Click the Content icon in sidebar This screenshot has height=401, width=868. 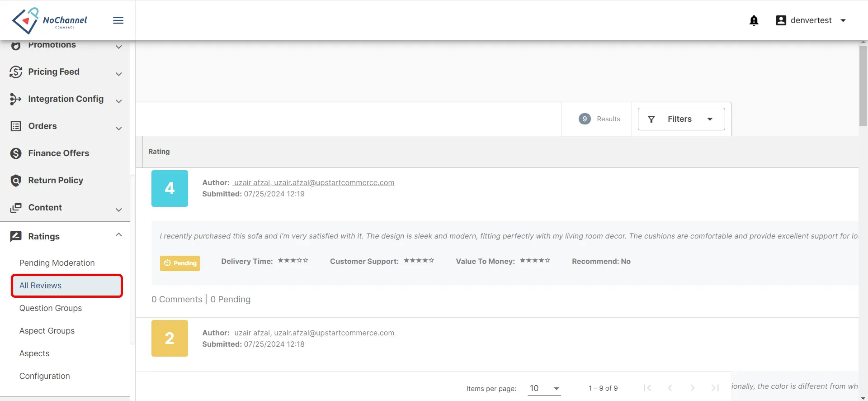(16, 208)
